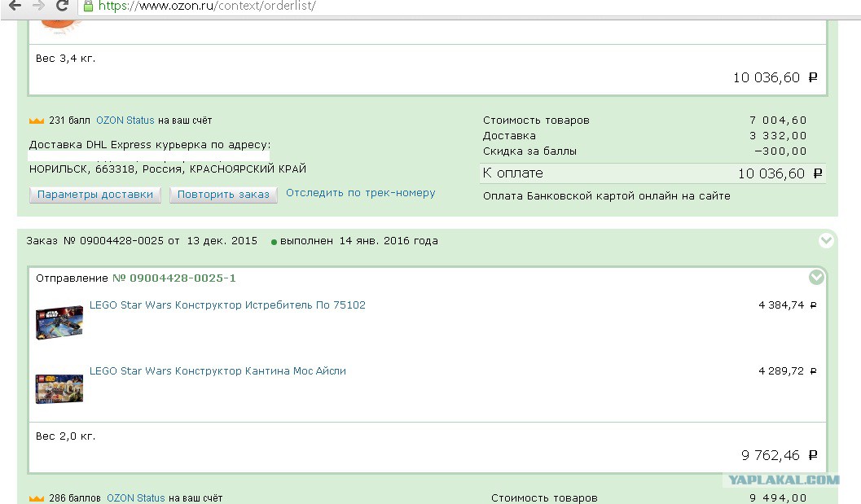Select the Доставка 3 332,00 value
Viewport: 861px width, 504px height.
pyautogui.click(x=778, y=136)
